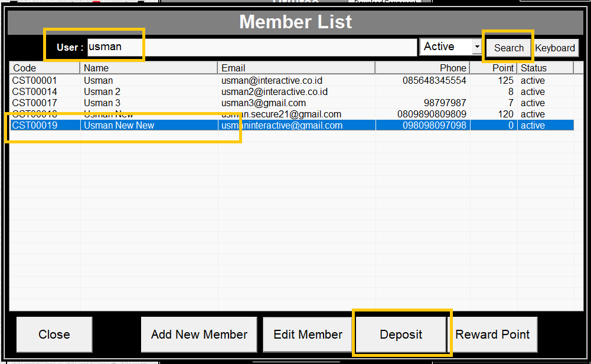Click the User search input field
The image size is (591, 364).
(x=252, y=47)
